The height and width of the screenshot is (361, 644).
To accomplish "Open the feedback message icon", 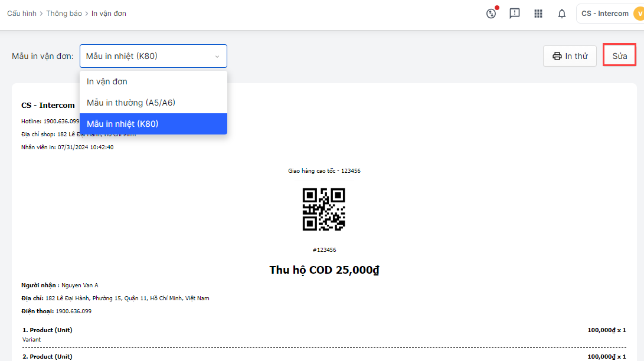I will pyautogui.click(x=515, y=14).
